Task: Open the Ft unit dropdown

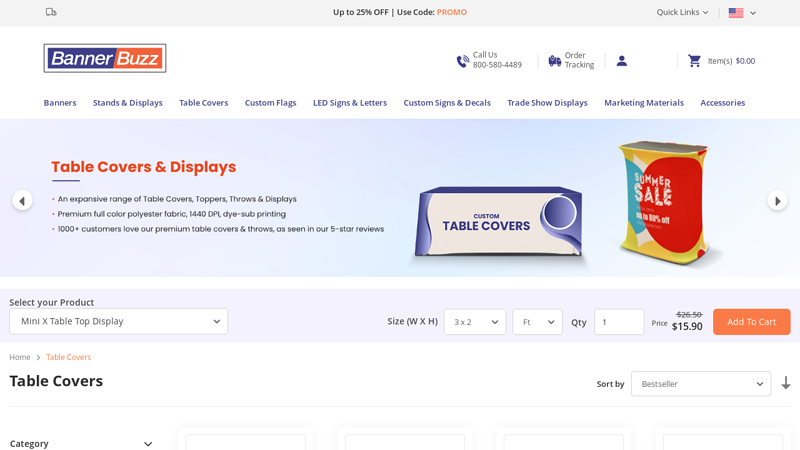Action: [537, 322]
